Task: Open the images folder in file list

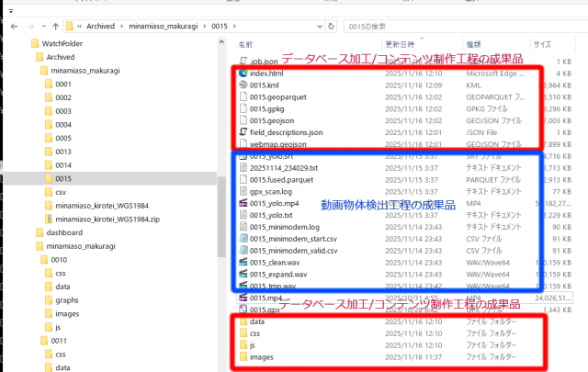Action: pyautogui.click(x=262, y=357)
